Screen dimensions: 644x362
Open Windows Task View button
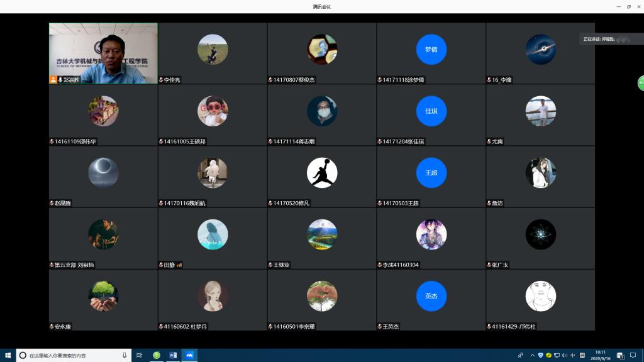(140, 355)
